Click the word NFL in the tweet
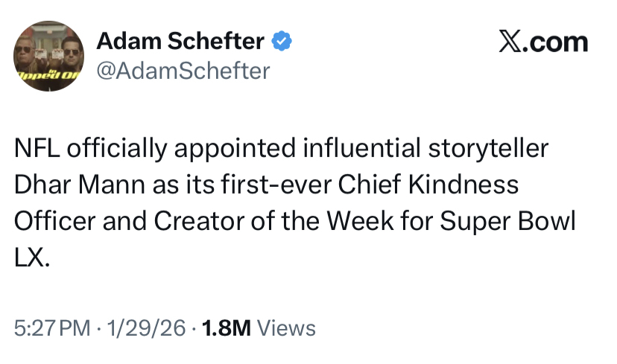 pyautogui.click(x=37, y=148)
